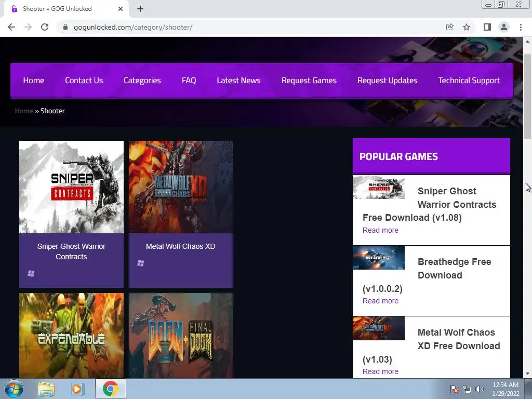Click the Windows icon under Sniper Ghost Warrior Contracts
Viewport: 532px width, 399px height.
(31, 273)
